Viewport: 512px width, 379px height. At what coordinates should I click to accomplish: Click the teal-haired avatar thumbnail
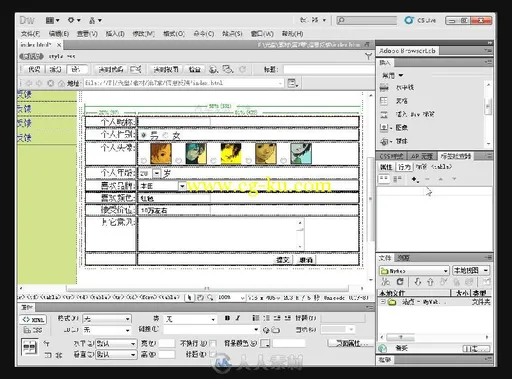(196, 153)
